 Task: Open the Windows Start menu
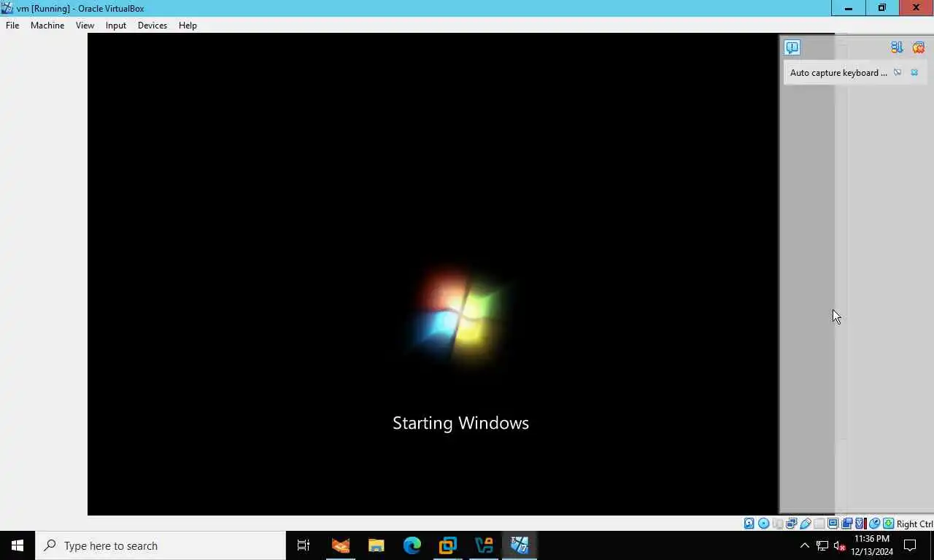click(18, 545)
